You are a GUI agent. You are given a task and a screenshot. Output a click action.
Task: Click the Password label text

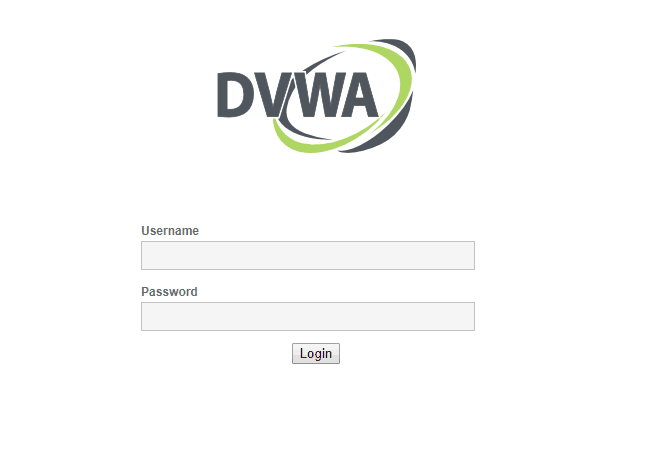tap(169, 291)
